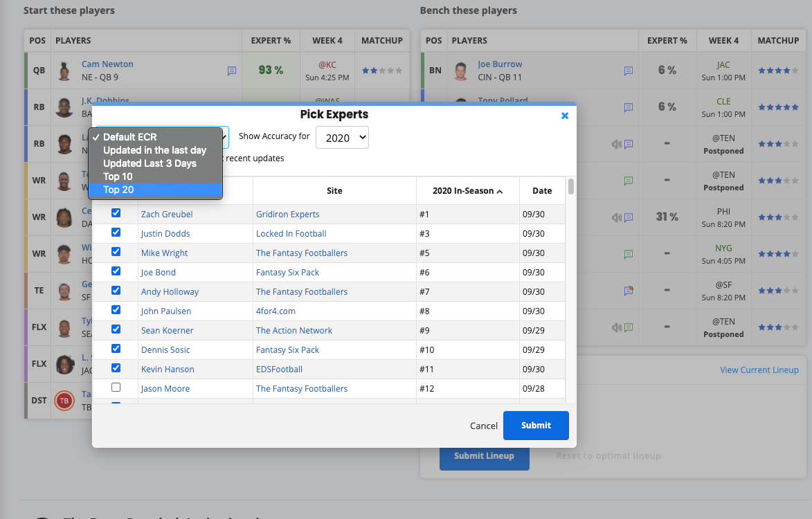Uncheck Andy Holloway's checkbox

pos(116,291)
